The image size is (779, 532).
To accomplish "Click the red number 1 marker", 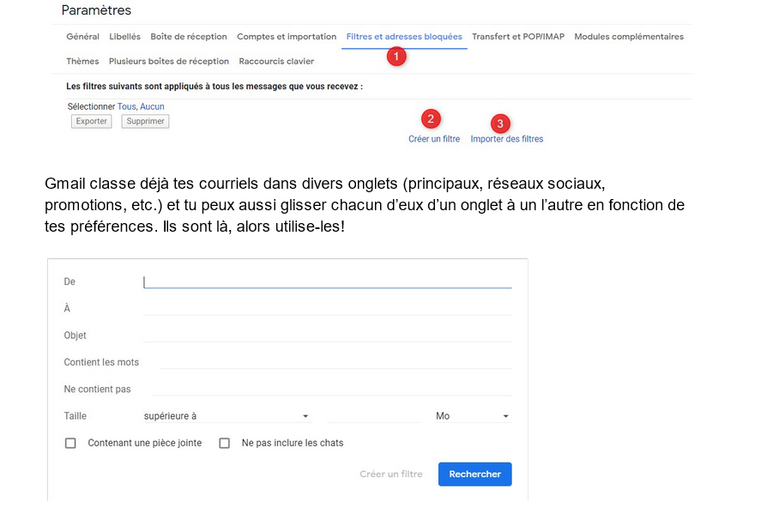I will coord(396,57).
